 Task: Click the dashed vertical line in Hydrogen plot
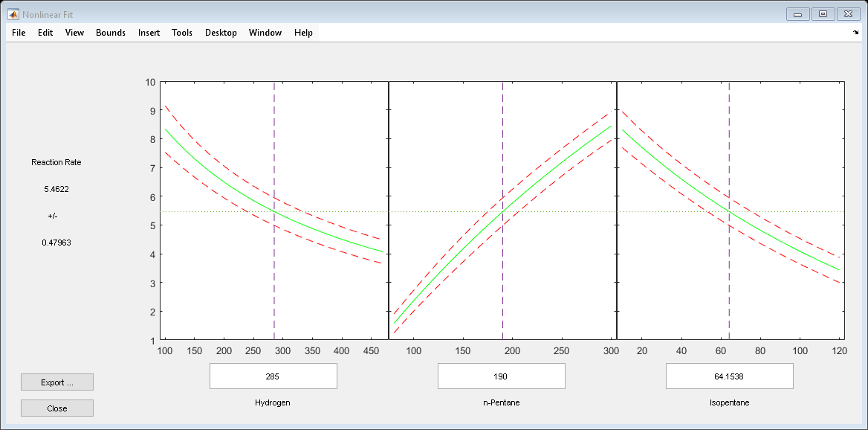click(x=274, y=149)
